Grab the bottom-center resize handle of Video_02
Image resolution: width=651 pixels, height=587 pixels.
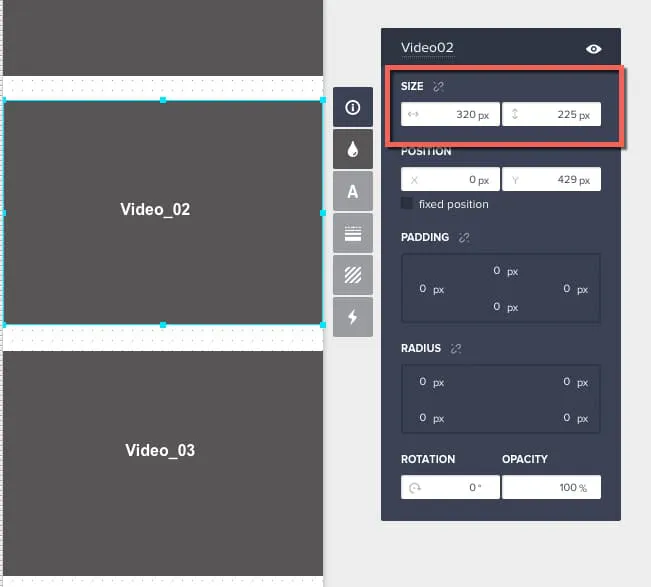point(163,325)
